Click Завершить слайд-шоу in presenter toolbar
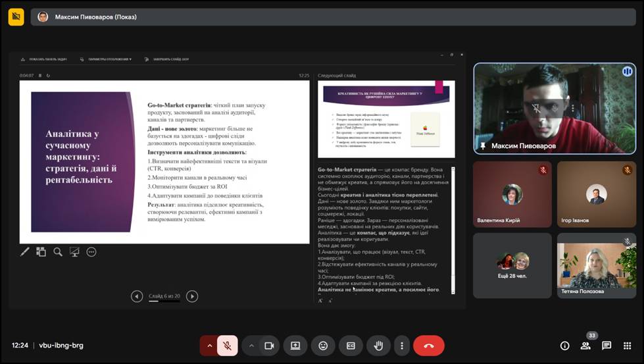Image resolution: width=644 pixels, height=364 pixels. pos(170,59)
